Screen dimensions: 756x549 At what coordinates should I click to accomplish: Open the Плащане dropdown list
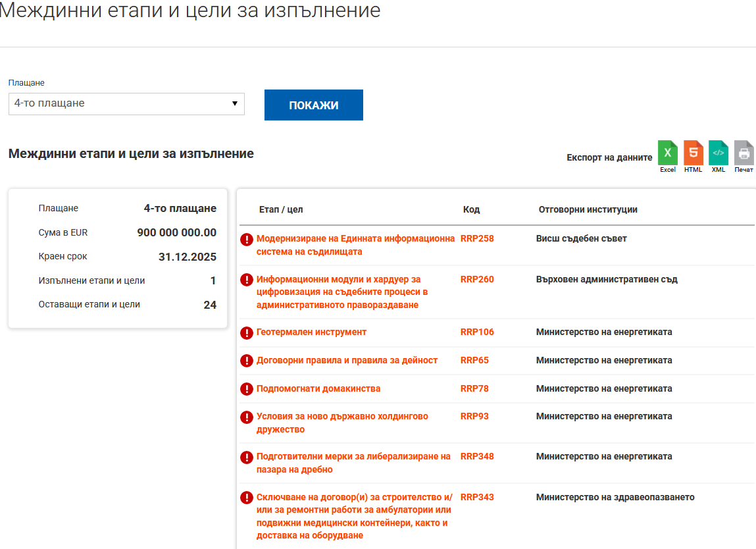(126, 103)
